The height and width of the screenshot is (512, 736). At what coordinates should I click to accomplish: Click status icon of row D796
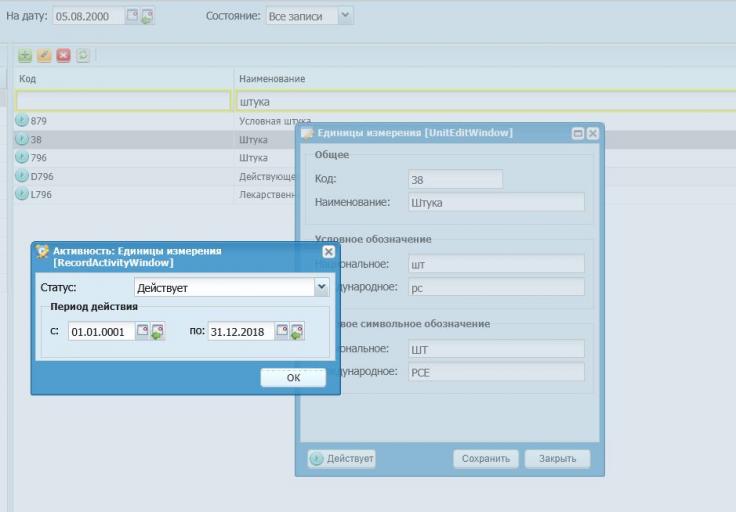(22, 176)
